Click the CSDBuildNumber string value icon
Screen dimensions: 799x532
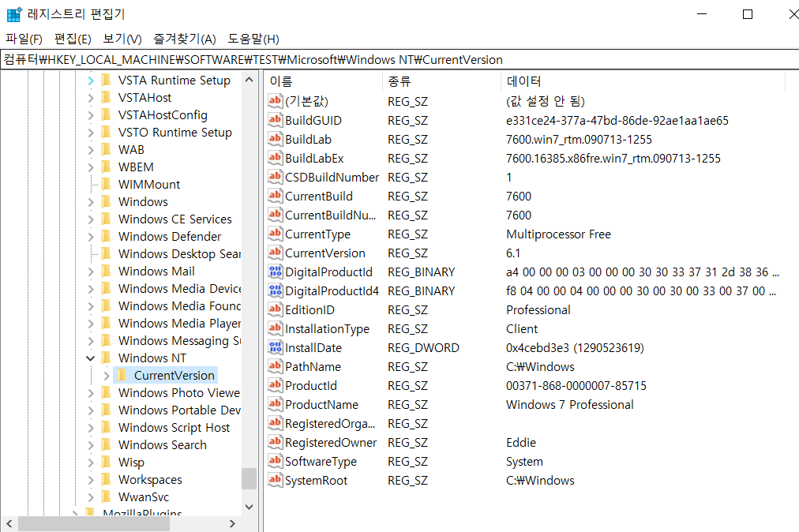coord(276,177)
